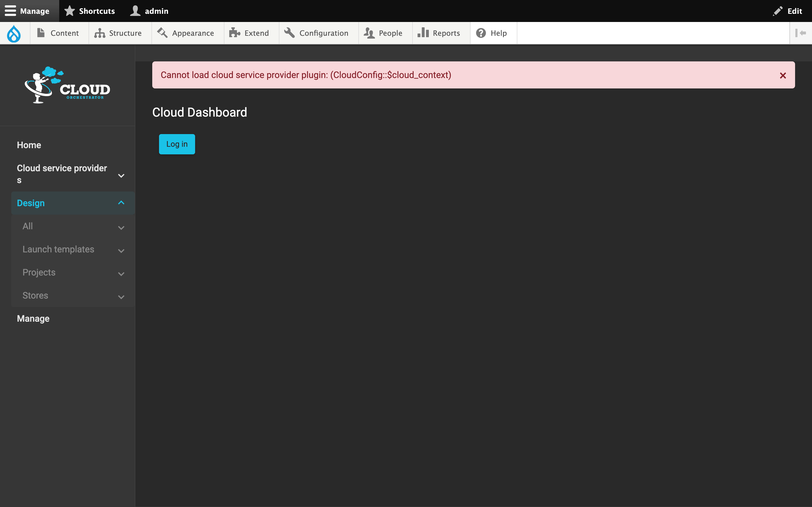Select Stores in the Design submenu

point(35,295)
